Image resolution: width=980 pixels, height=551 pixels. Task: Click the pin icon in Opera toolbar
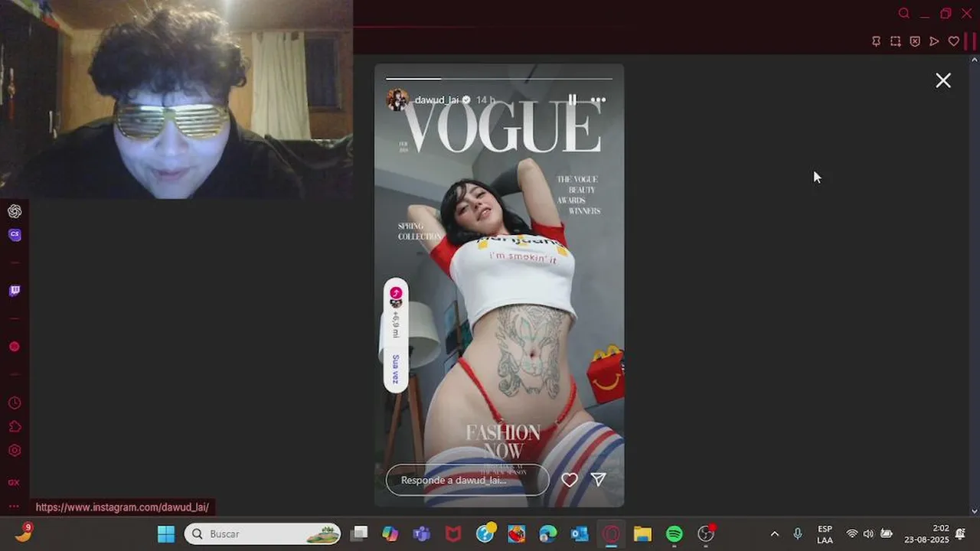(x=876, y=41)
